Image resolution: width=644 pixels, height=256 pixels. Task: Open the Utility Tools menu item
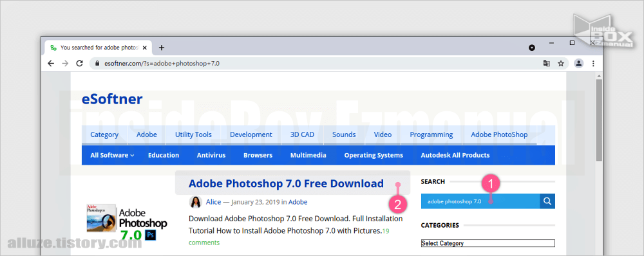click(x=193, y=134)
